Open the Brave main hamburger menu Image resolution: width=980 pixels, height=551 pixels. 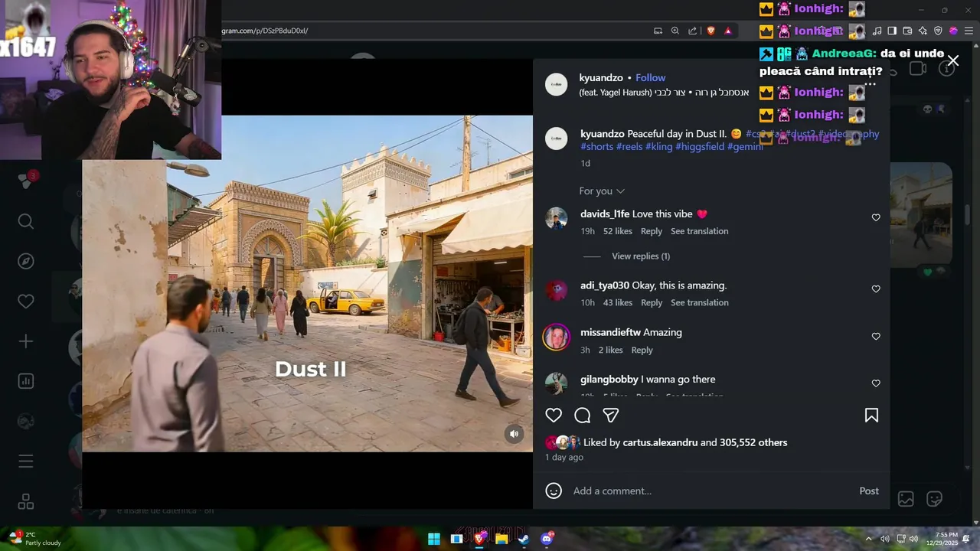point(969,31)
